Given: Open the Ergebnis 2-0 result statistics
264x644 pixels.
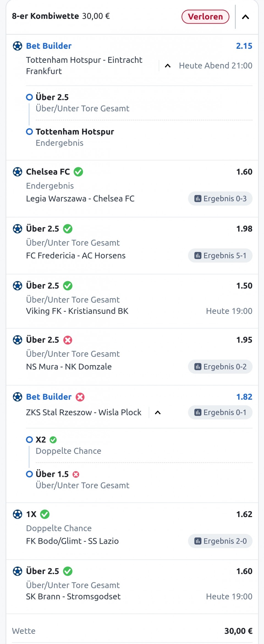Looking at the screenshot, I should [220, 541].
